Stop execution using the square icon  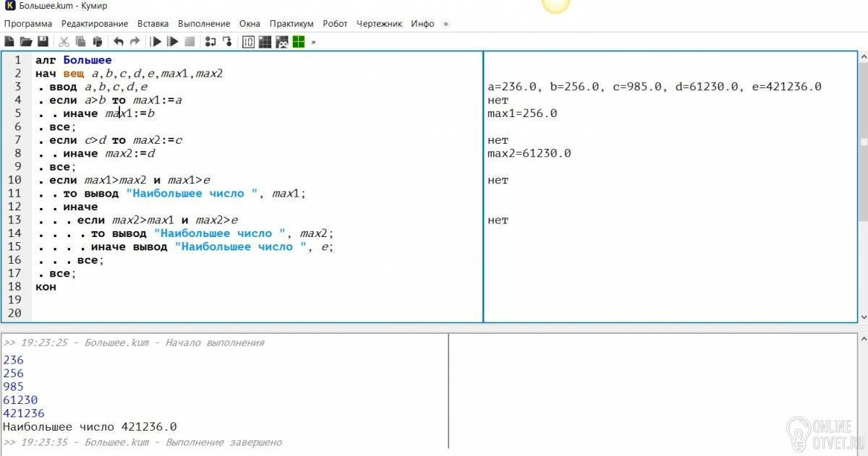pyautogui.click(x=190, y=42)
